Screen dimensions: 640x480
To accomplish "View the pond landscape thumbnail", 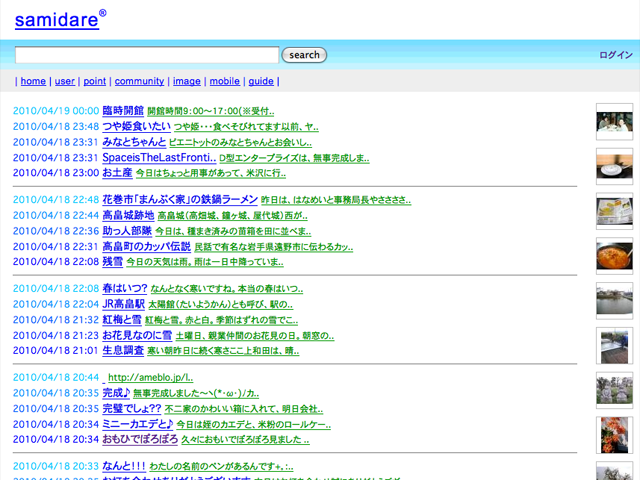I will [613, 300].
